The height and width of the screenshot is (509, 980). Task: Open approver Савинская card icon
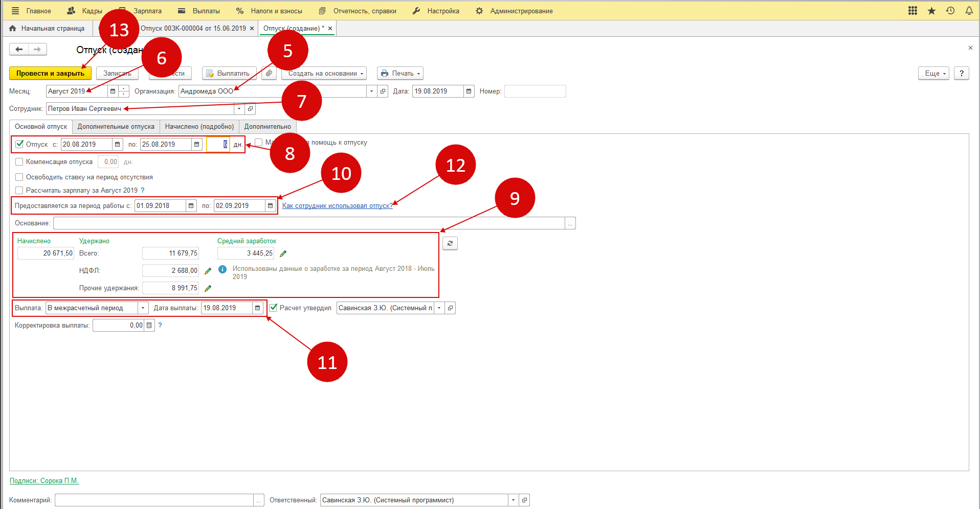(x=450, y=308)
